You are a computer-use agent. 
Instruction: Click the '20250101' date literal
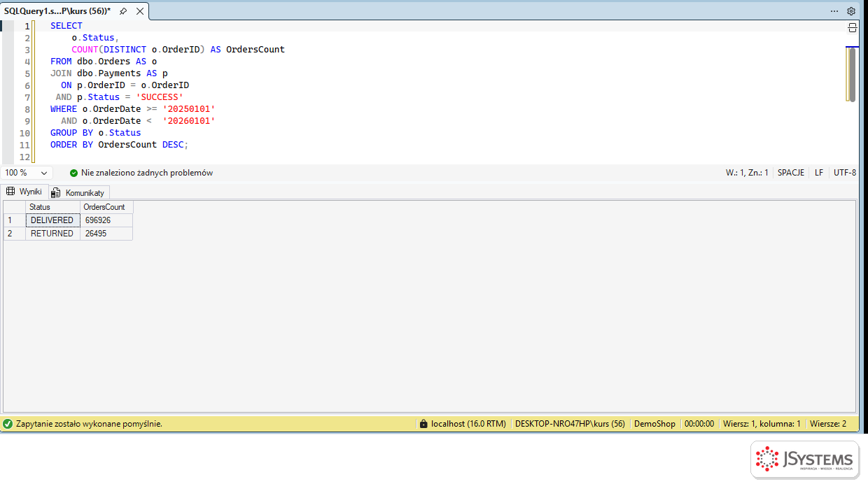point(189,109)
